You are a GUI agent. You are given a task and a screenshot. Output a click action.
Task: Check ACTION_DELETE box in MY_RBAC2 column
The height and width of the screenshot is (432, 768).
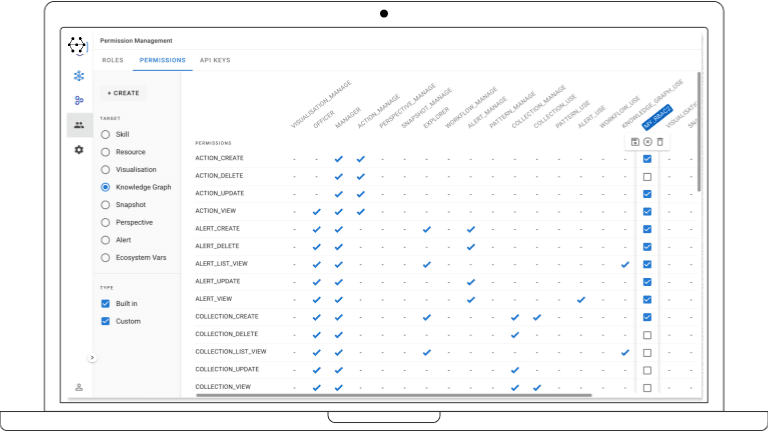pos(647,176)
